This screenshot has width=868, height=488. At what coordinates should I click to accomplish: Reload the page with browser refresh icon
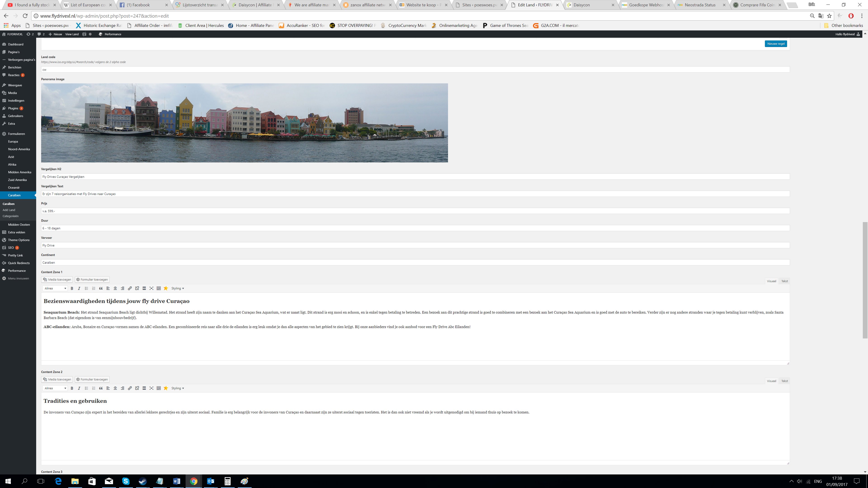click(x=25, y=16)
